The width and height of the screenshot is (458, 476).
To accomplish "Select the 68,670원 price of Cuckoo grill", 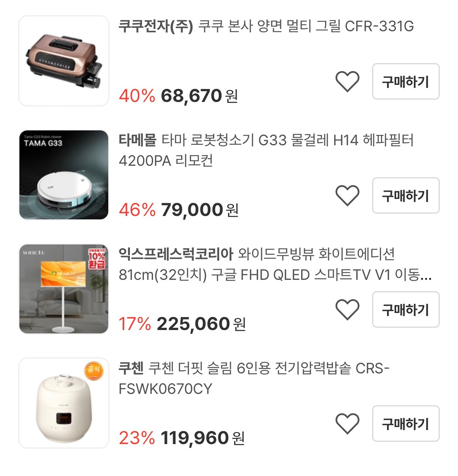I will click(199, 96).
